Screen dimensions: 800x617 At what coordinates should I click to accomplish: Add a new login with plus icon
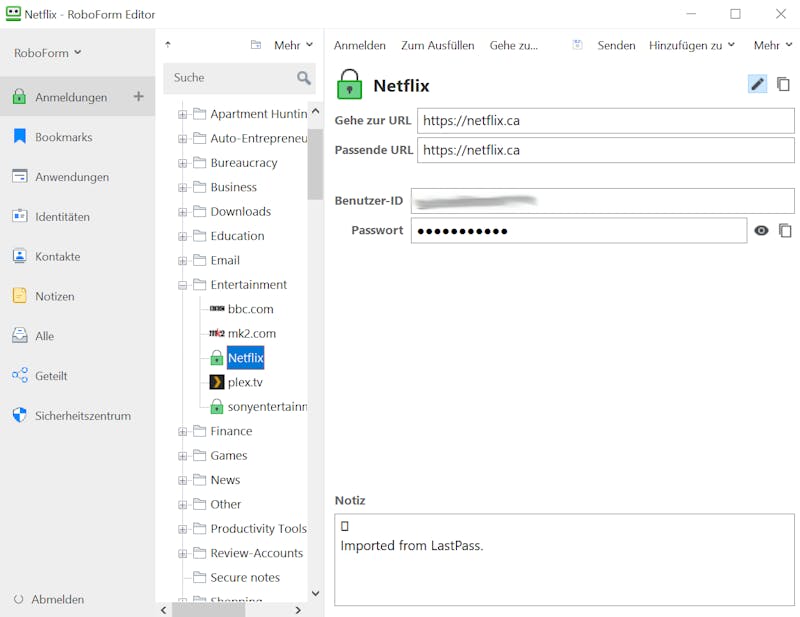click(138, 96)
